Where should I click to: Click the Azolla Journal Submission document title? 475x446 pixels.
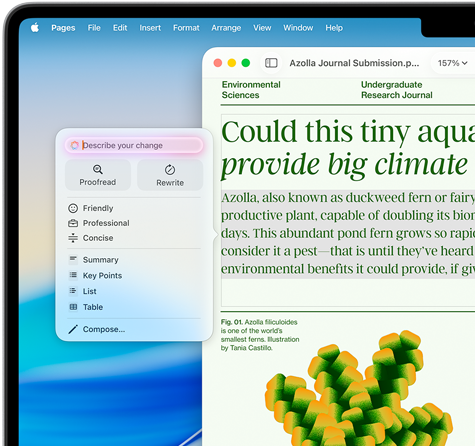coord(354,63)
